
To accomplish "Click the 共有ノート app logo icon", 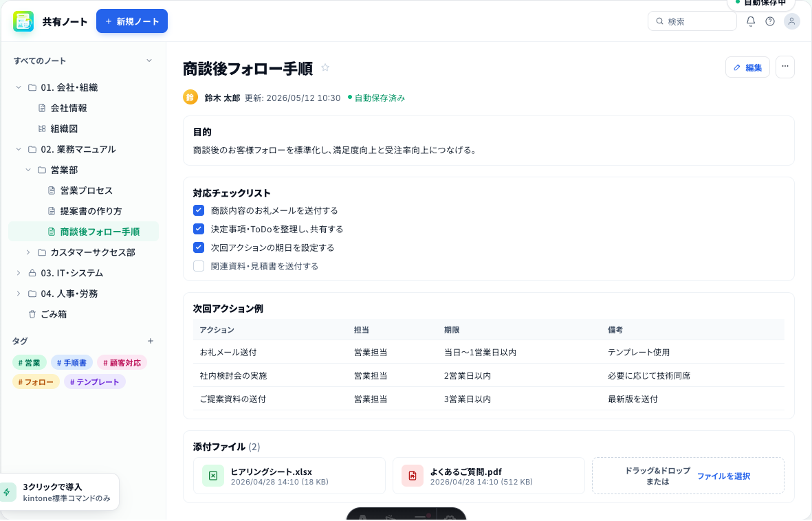I will pyautogui.click(x=23, y=21).
